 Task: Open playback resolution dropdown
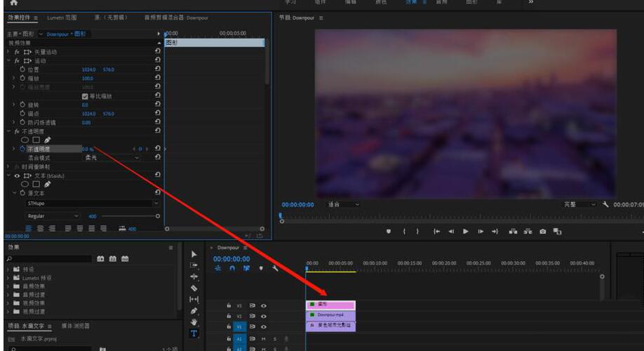pyautogui.click(x=579, y=204)
